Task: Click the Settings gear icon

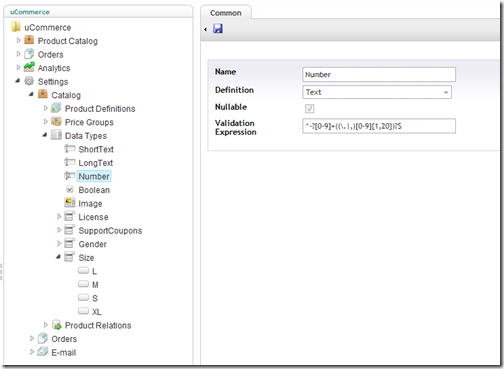Action: pos(29,81)
